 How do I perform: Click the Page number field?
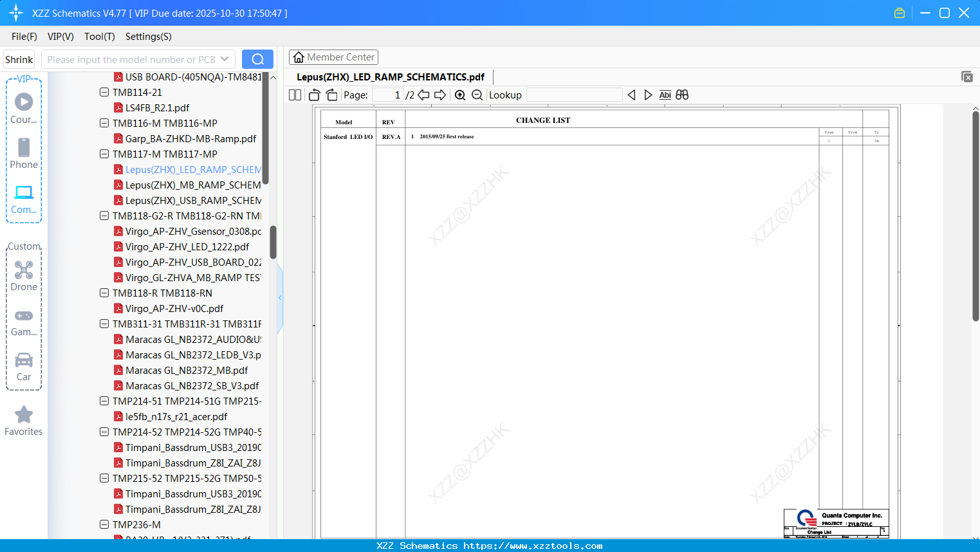[387, 95]
